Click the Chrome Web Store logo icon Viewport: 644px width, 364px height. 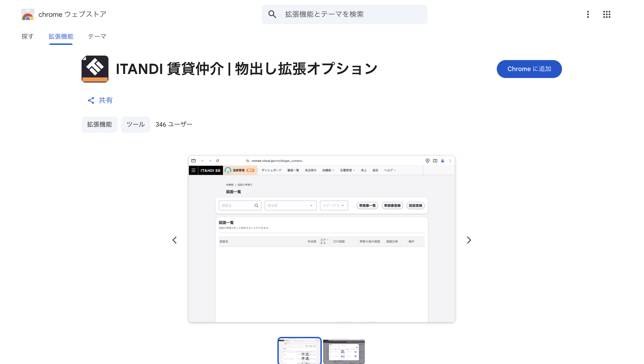tap(28, 15)
